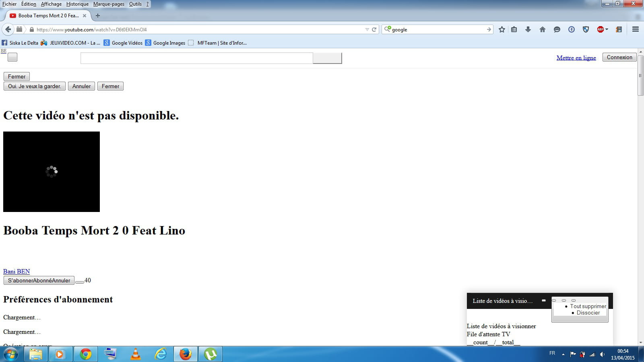
Task: Open Internet Explorer from the taskbar
Action: 161,354
